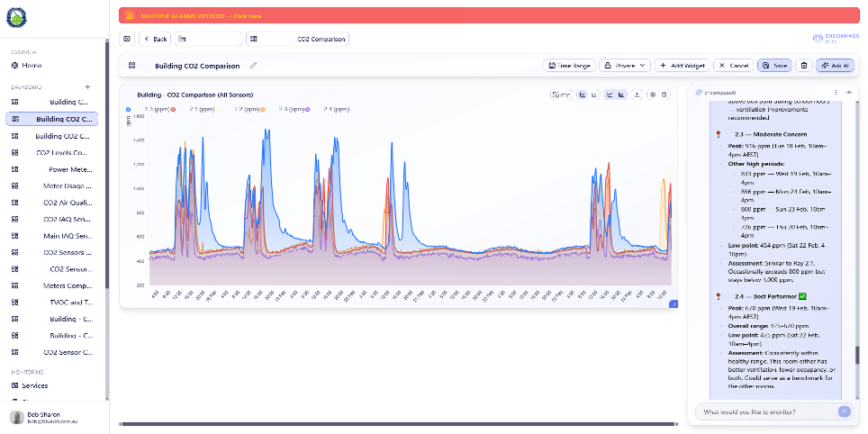Open widget settings gear icon
This screenshot has width=868, height=434.
653,95
